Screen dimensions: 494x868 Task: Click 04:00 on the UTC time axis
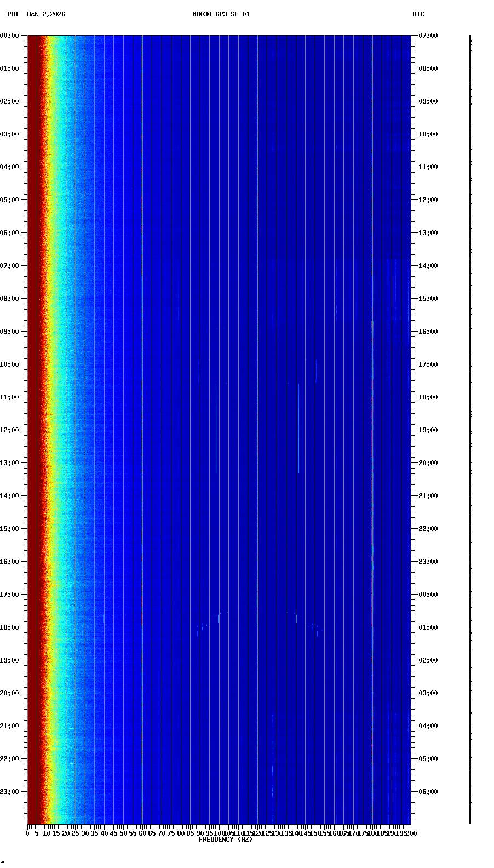click(428, 726)
